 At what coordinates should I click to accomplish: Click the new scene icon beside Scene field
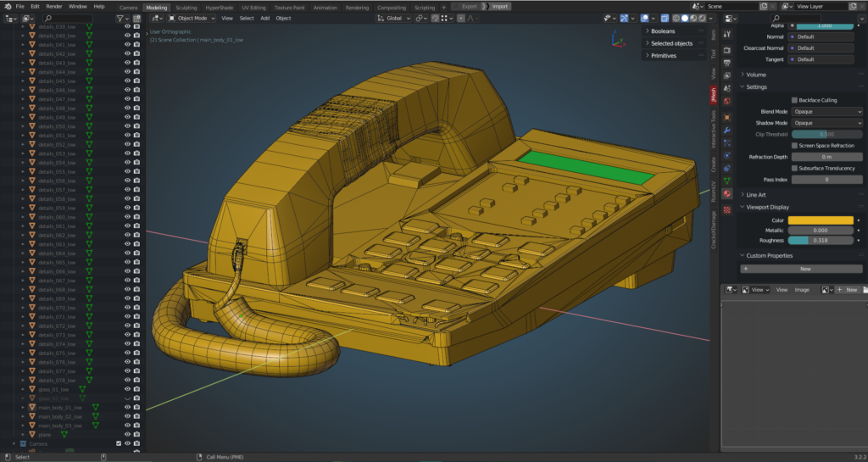(x=764, y=7)
